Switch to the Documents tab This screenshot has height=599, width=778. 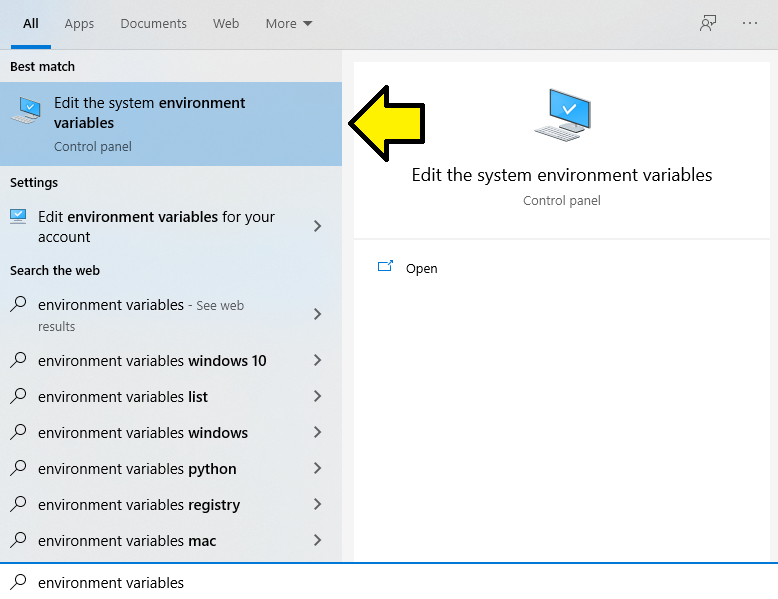153,23
